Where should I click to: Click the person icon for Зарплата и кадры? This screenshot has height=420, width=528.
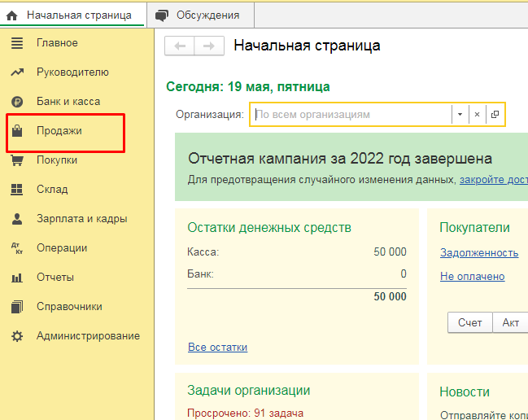[17, 219]
